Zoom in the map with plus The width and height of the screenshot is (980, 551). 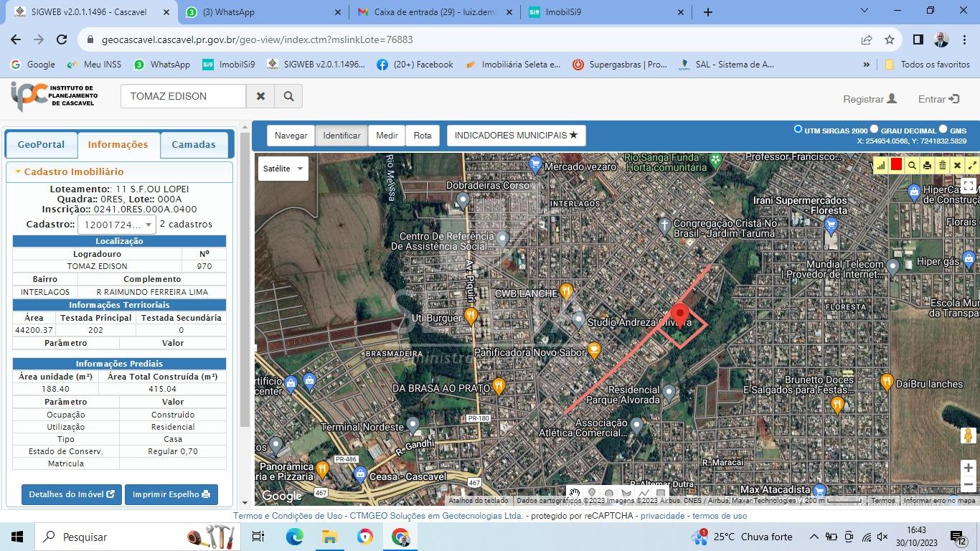tap(968, 468)
